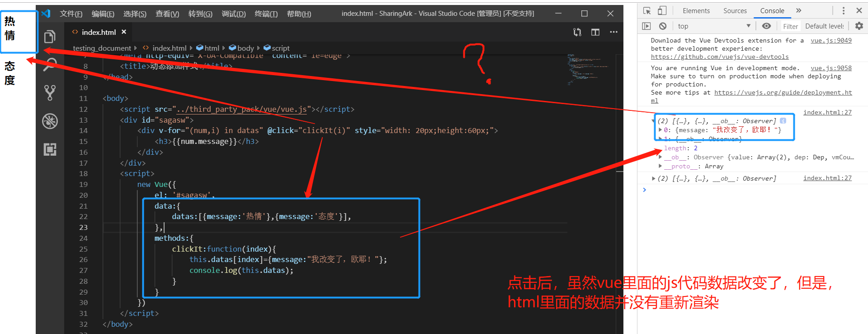The height and width of the screenshot is (334, 868).
Task: Open editor more actions ellipsis
Action: 613,32
